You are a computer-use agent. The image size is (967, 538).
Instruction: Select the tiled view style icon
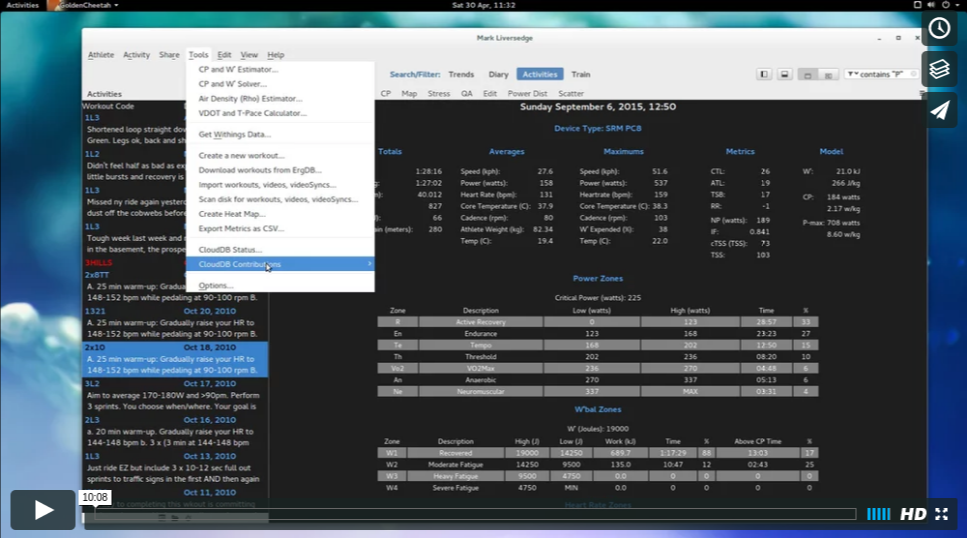click(x=828, y=75)
